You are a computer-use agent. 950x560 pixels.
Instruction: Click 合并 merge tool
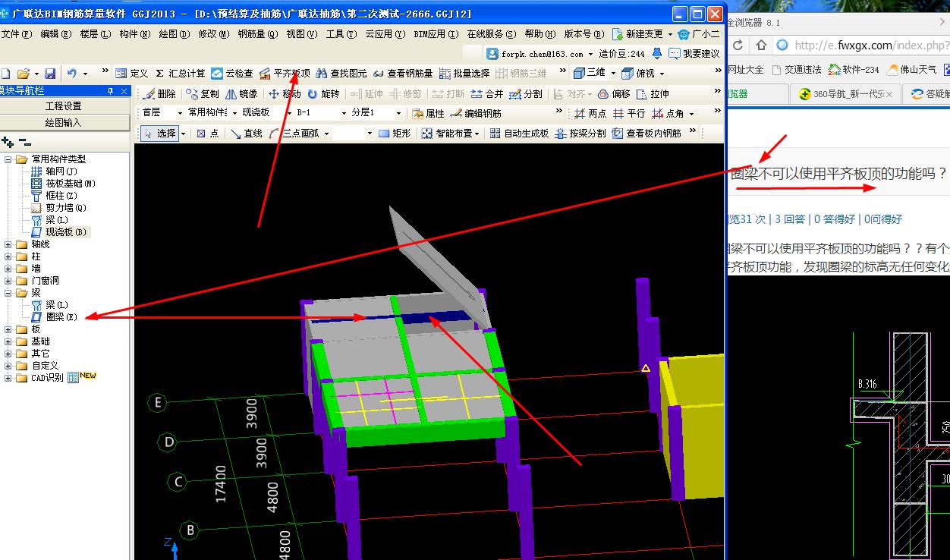(487, 94)
